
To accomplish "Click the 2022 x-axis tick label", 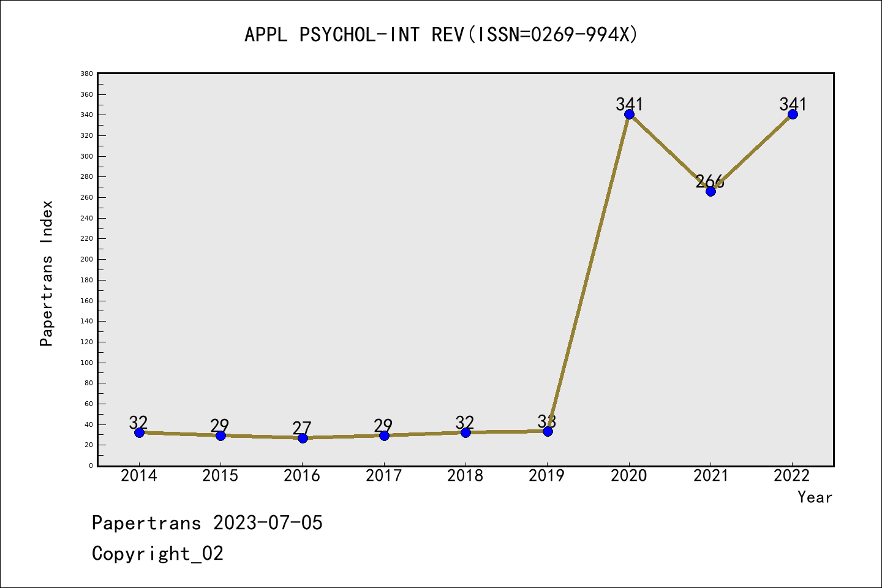I will point(792,475).
